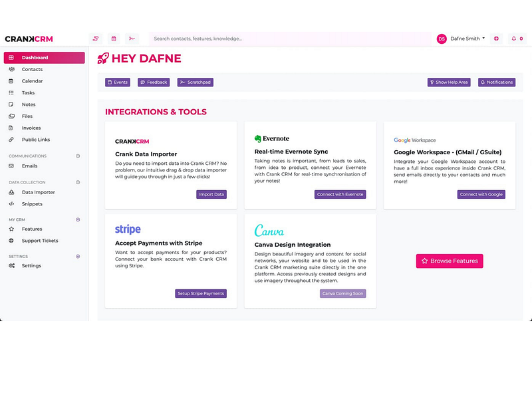Click the Import Data button

(x=211, y=194)
